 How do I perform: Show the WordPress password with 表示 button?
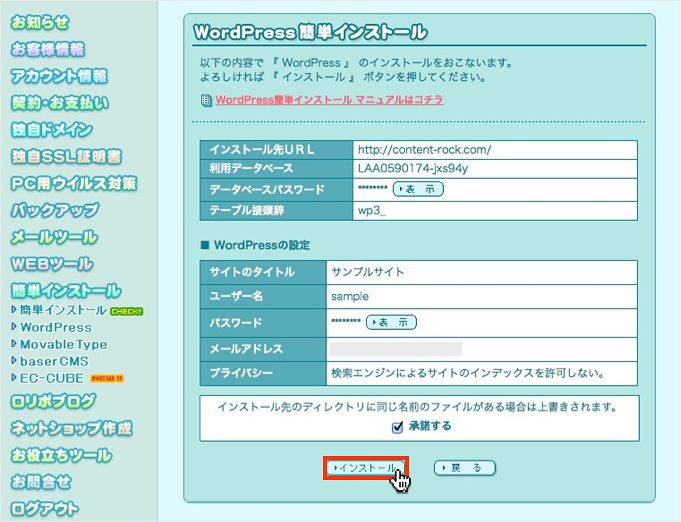pos(391,322)
